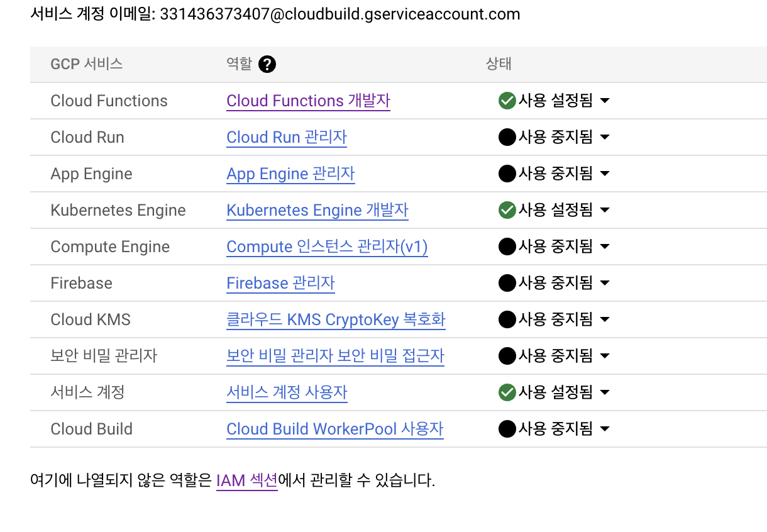Click the black disabled circle for 보안 비밀 관리자
767x532 pixels.
507,356
